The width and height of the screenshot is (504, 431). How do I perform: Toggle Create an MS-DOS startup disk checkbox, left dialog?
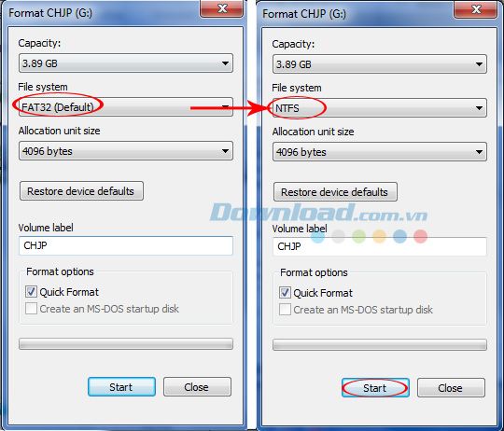point(31,309)
